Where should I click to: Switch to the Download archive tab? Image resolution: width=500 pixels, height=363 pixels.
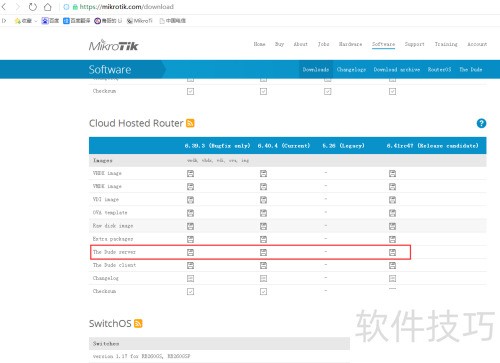pos(397,69)
